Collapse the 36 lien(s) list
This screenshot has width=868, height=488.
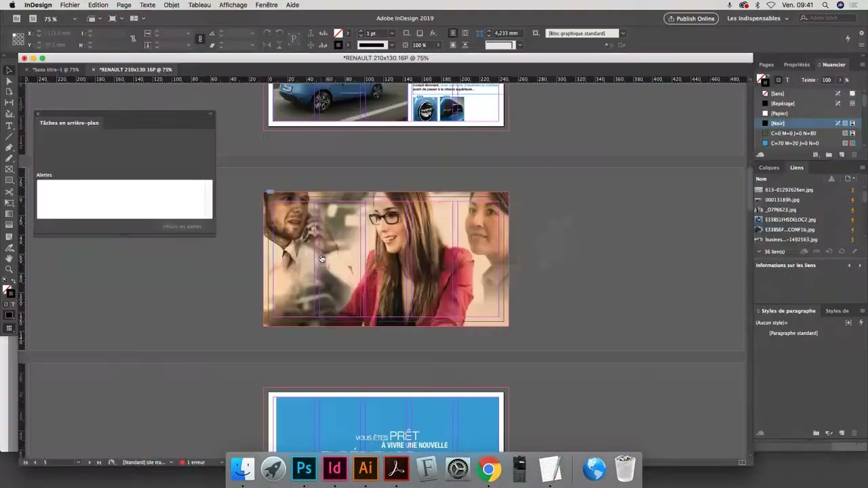tap(759, 251)
